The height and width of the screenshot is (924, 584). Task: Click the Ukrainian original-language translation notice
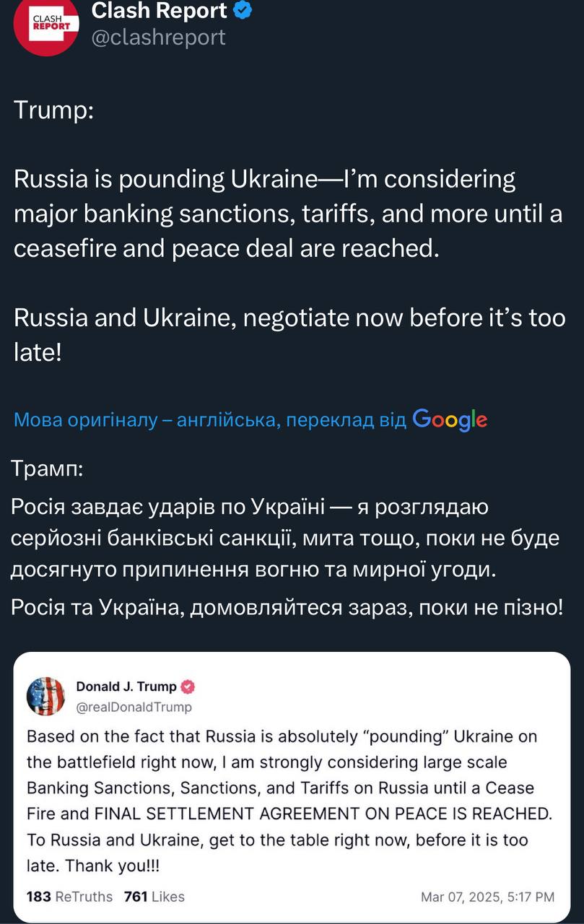pyautogui.click(x=209, y=419)
